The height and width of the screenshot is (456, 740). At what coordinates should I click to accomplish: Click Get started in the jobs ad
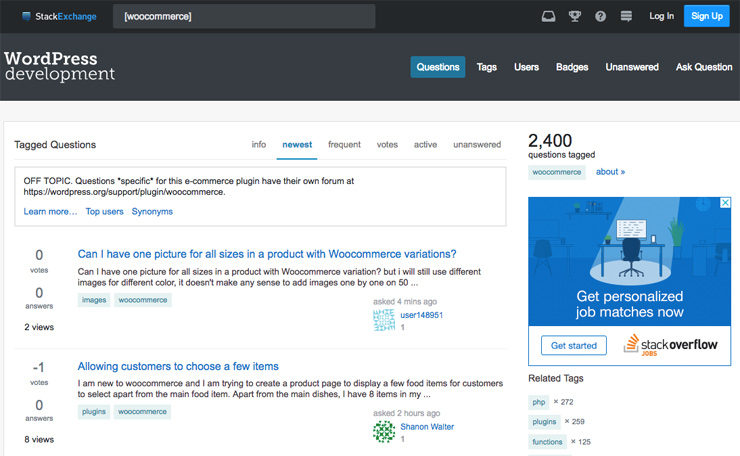point(574,346)
